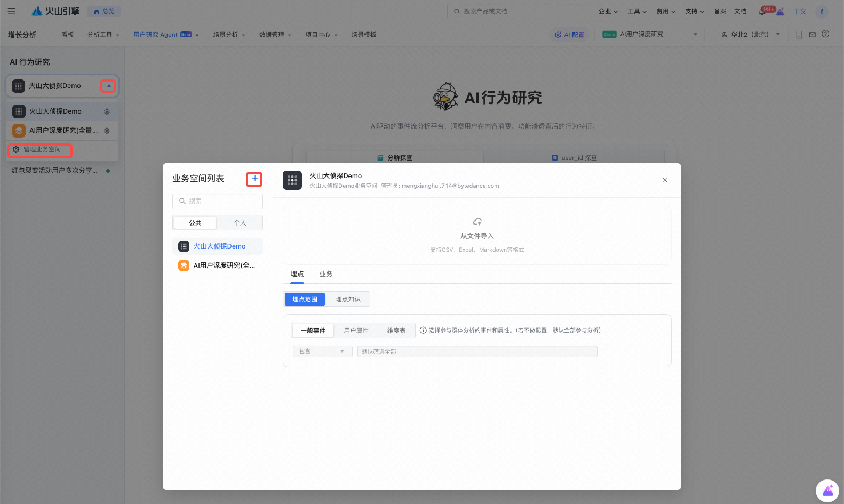Select the 用户属性 option
The image size is (844, 504).
coord(356,331)
